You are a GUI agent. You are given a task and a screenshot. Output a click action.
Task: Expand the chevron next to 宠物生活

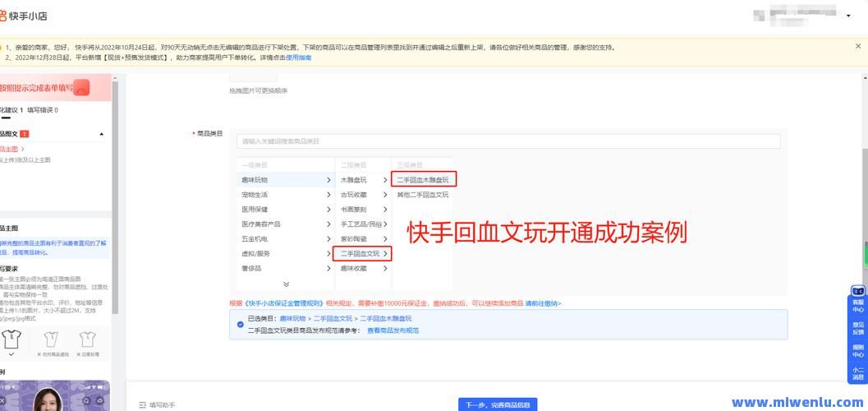[x=328, y=195]
